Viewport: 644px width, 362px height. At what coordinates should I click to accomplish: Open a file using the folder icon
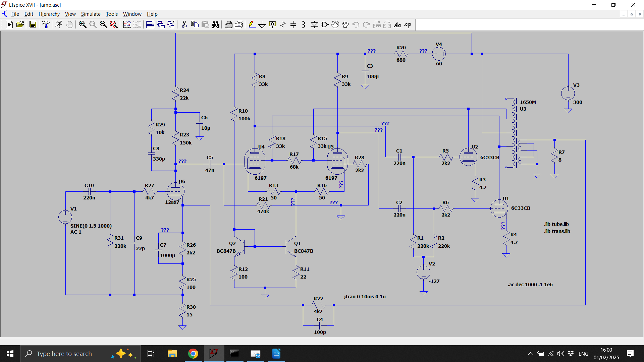click(x=20, y=24)
